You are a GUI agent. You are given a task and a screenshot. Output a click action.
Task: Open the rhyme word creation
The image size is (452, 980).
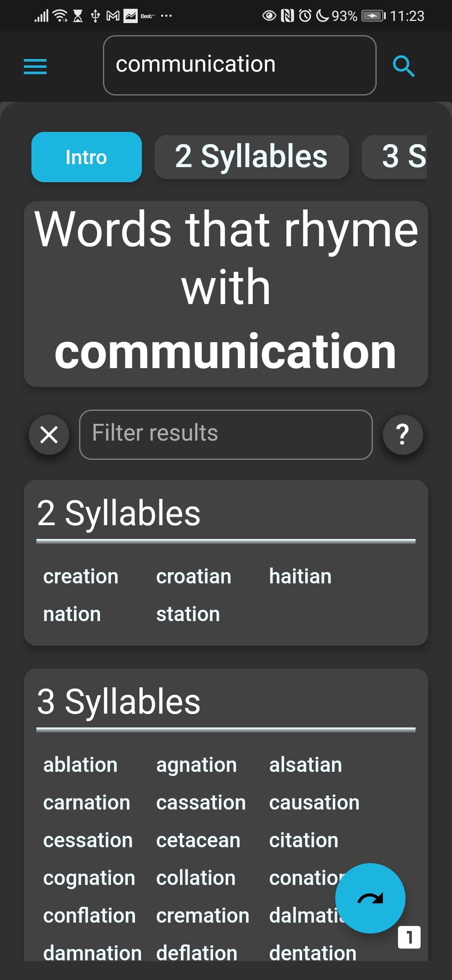pyautogui.click(x=81, y=576)
